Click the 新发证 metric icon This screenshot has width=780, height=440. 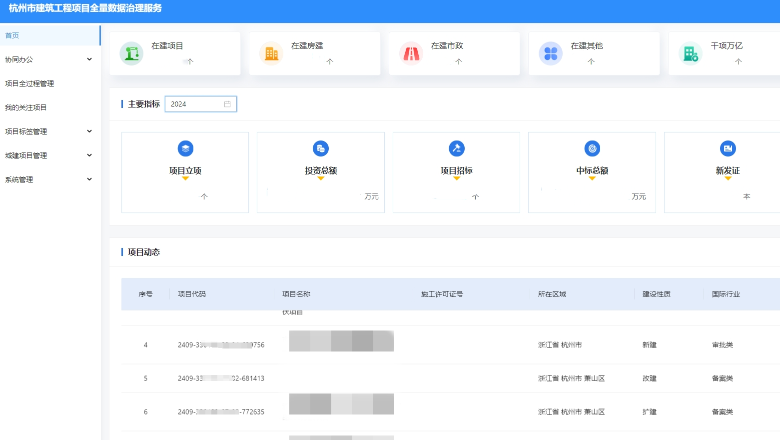(728, 148)
